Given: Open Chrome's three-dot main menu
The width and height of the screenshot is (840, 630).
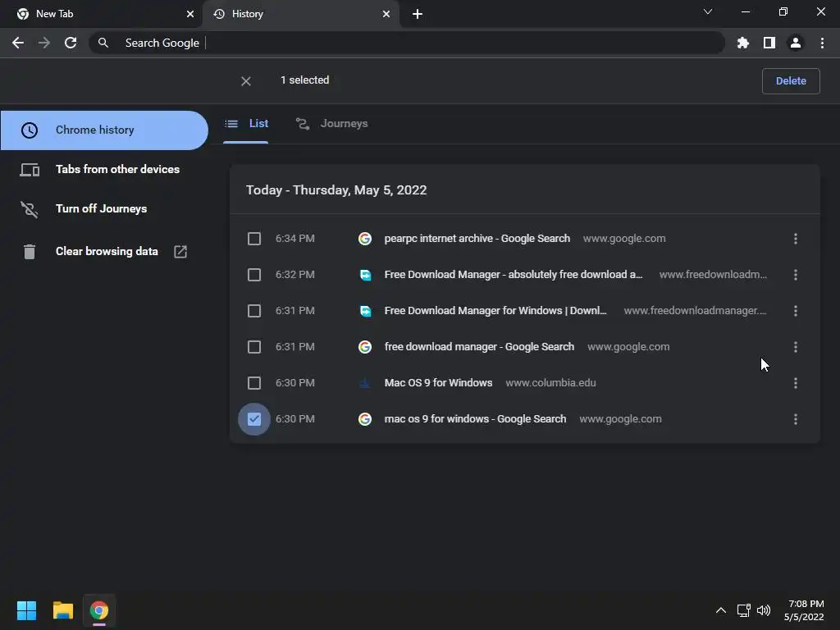Looking at the screenshot, I should click(x=822, y=43).
